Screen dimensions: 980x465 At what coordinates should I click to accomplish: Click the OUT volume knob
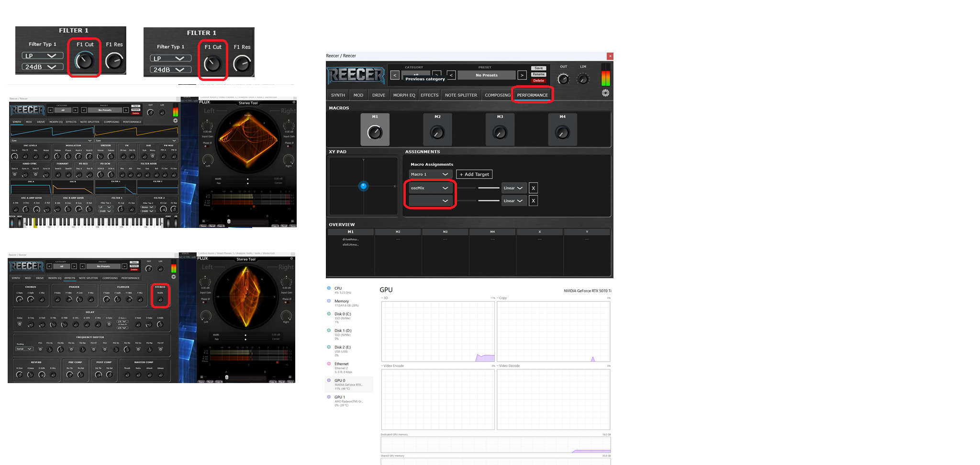[564, 79]
